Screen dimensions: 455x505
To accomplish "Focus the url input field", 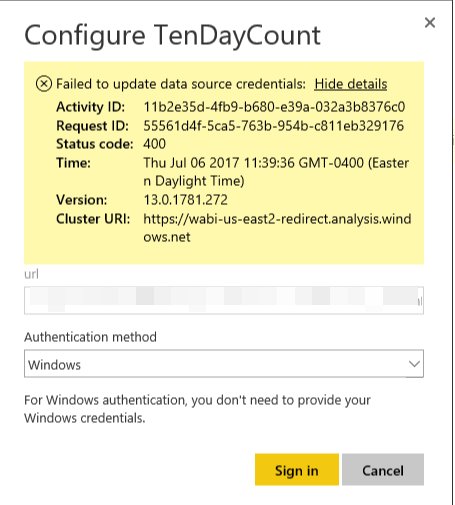I will point(224,300).
